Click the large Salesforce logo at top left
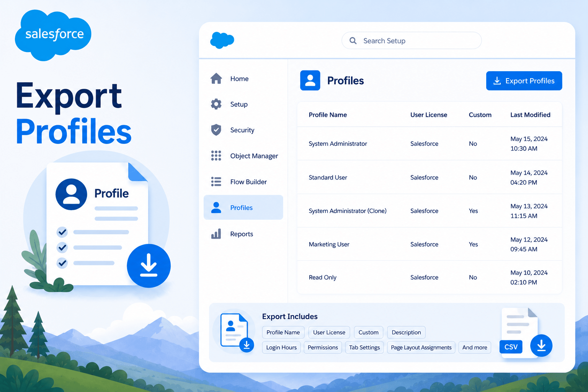Screen dimensions: 588x392 [x=53, y=35]
